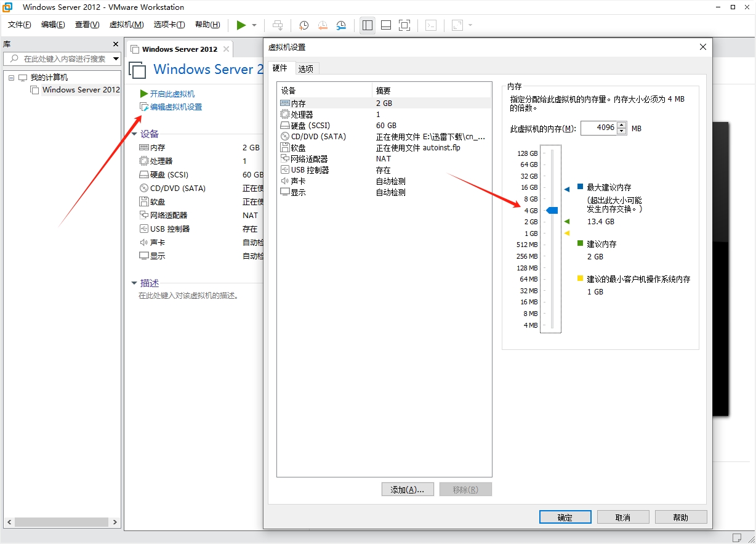Click the memory size input field

point(597,128)
